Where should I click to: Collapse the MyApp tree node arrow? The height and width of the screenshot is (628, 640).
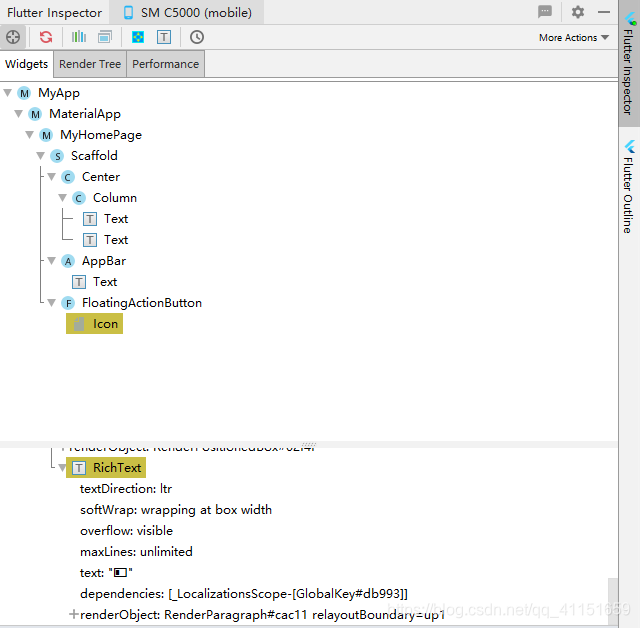(7, 93)
